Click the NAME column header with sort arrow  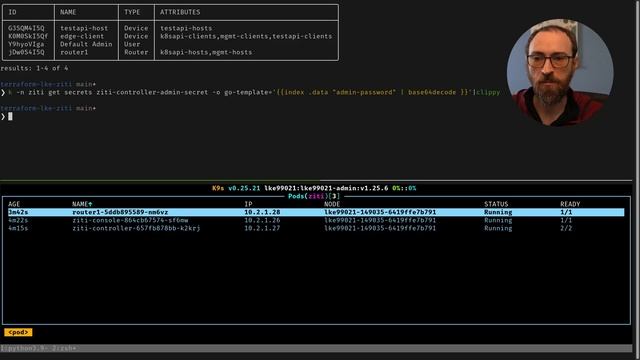[82, 204]
